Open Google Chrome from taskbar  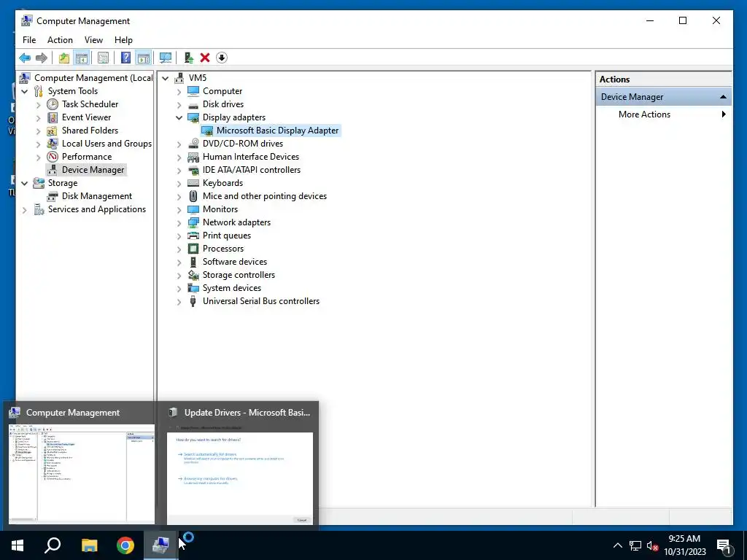(125, 545)
